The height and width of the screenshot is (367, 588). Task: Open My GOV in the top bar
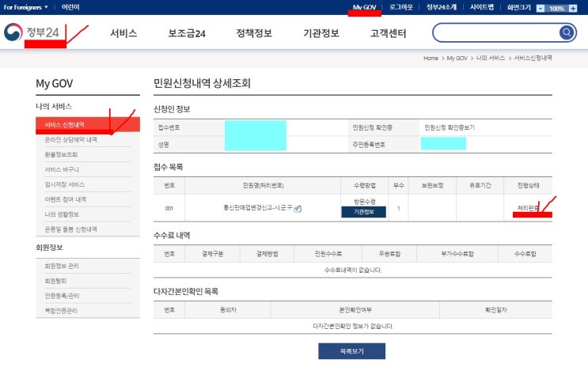tap(364, 7)
